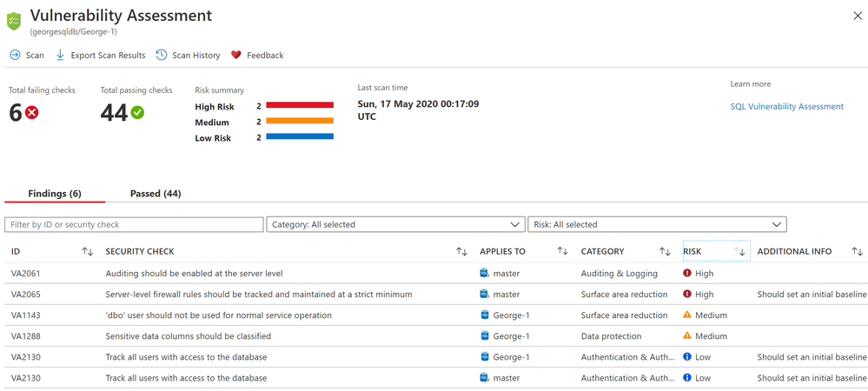
Task: Click Low info icon in George-1 VA2130 row
Action: point(687,357)
